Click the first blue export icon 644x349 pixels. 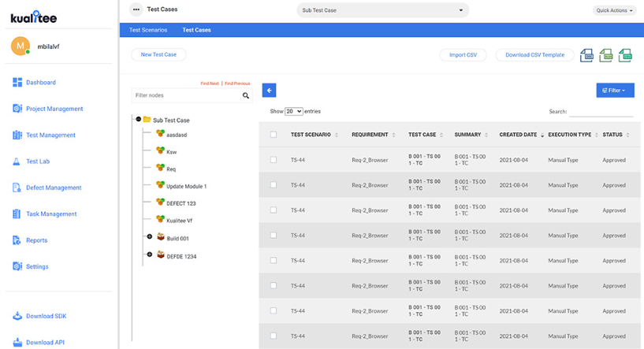(x=586, y=55)
